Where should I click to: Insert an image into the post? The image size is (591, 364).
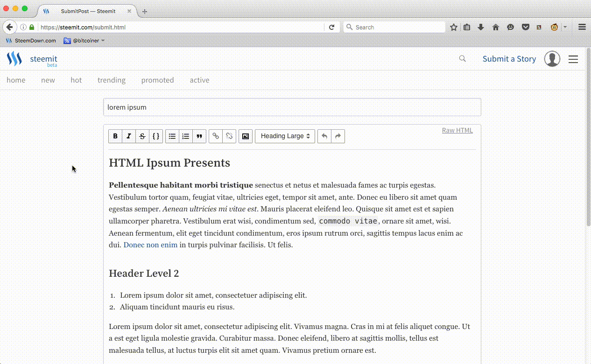[246, 136]
